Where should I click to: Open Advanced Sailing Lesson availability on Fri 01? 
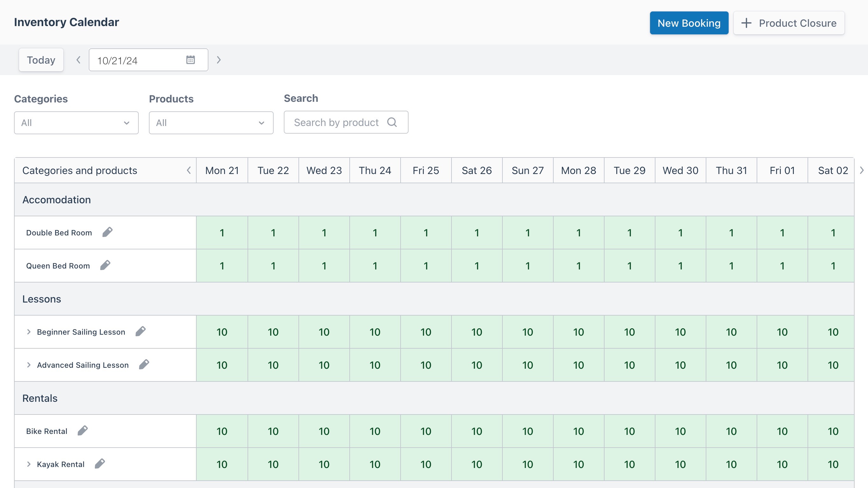tap(782, 365)
